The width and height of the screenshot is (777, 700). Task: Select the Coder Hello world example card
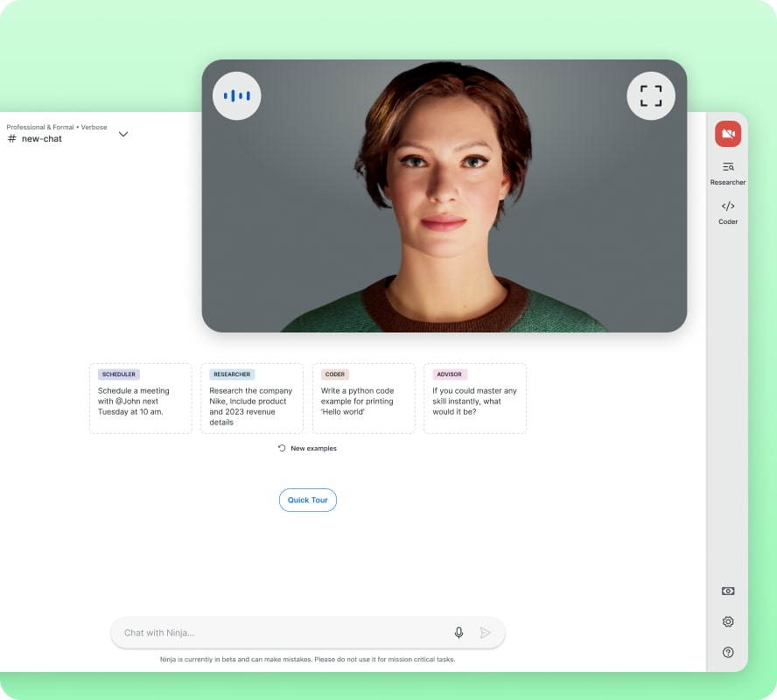363,398
